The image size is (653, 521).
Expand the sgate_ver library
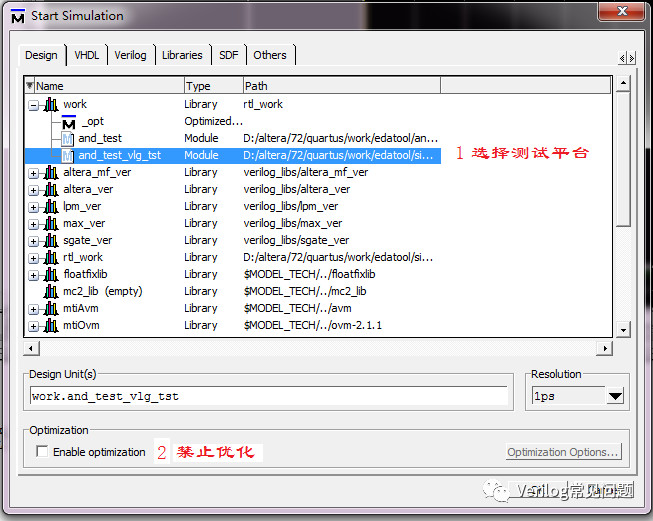[33, 242]
